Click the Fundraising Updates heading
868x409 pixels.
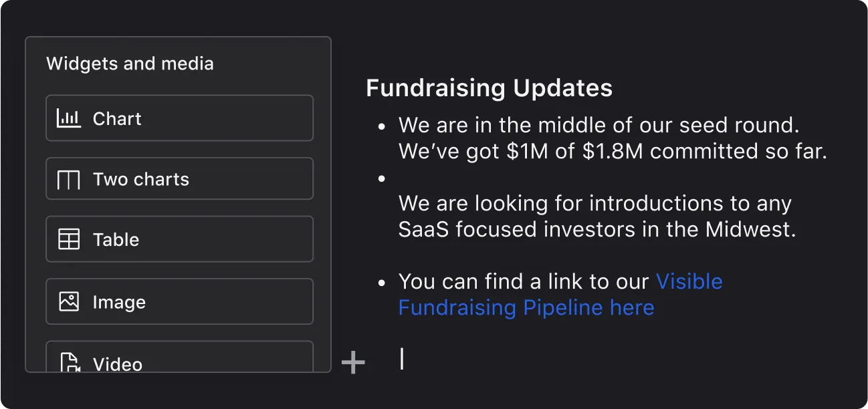pos(489,88)
